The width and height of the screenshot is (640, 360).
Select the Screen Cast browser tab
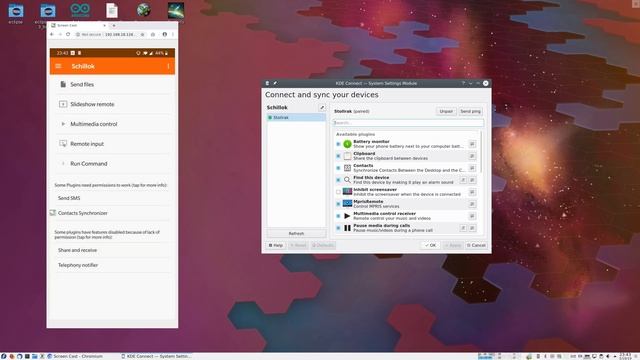point(78,25)
